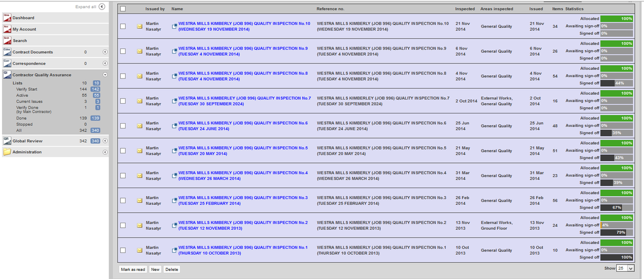
Task: Click envelope icon for Inspection No.3 row
Action: (140, 201)
